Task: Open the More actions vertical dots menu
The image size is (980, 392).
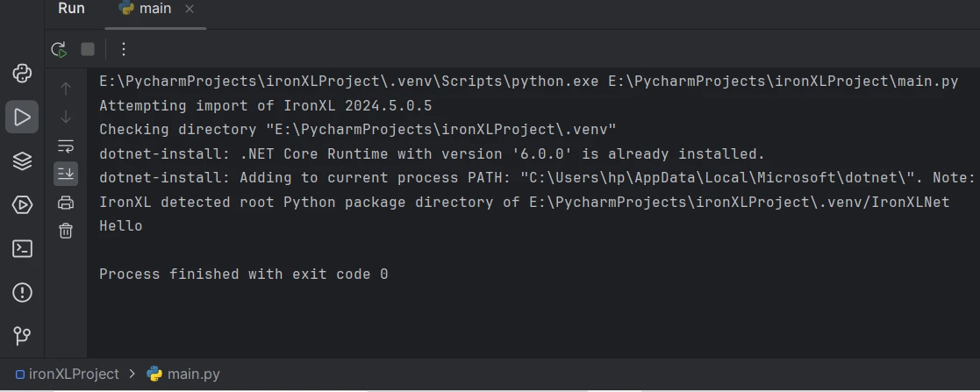Action: (124, 49)
